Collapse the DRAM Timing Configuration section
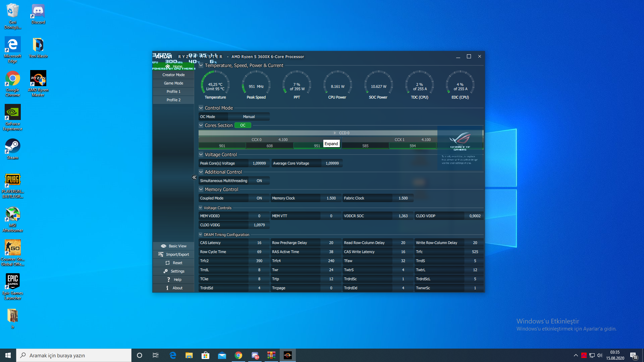The width and height of the screenshot is (644, 362). [x=201, y=234]
